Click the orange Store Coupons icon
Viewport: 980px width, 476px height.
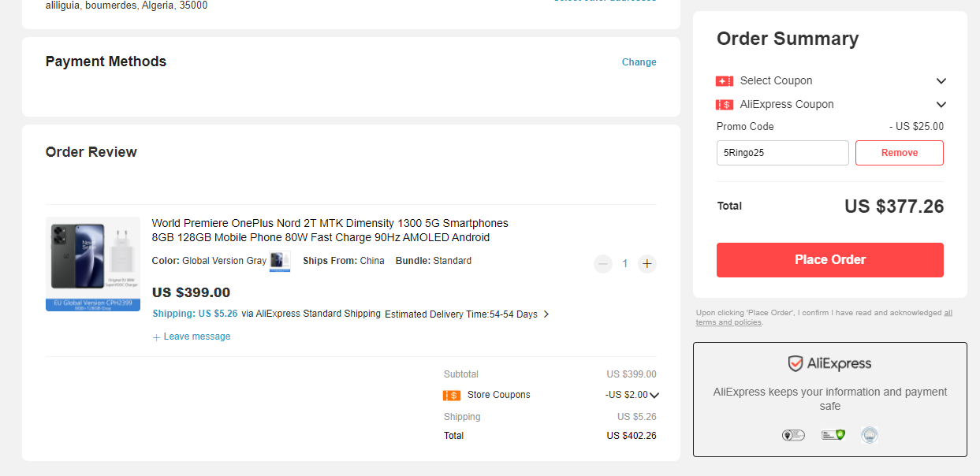coord(452,396)
